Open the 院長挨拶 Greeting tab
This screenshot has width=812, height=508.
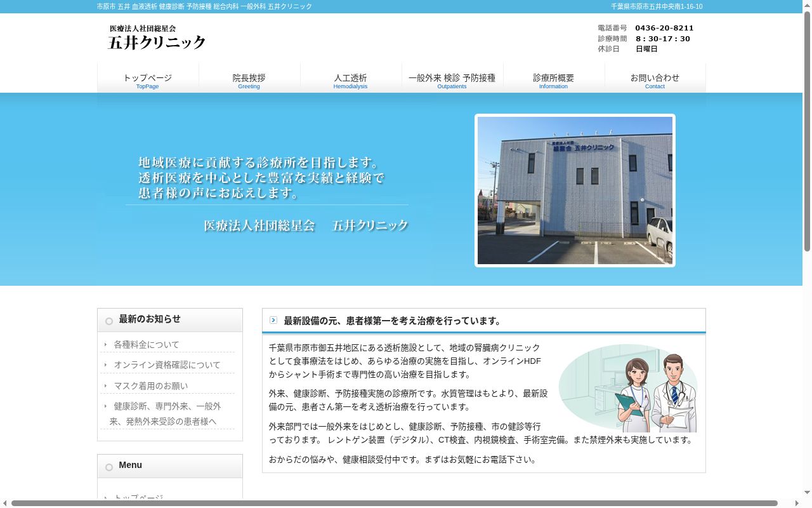pos(249,78)
